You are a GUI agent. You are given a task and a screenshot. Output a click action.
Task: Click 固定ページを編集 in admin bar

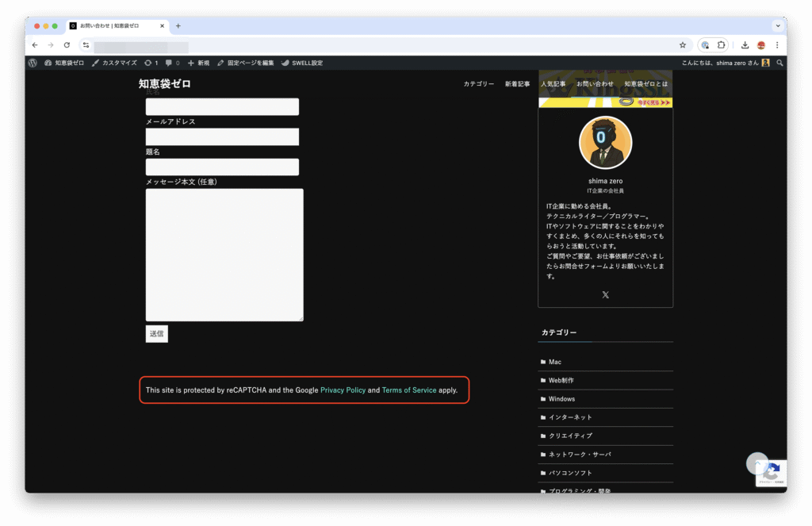(246, 63)
